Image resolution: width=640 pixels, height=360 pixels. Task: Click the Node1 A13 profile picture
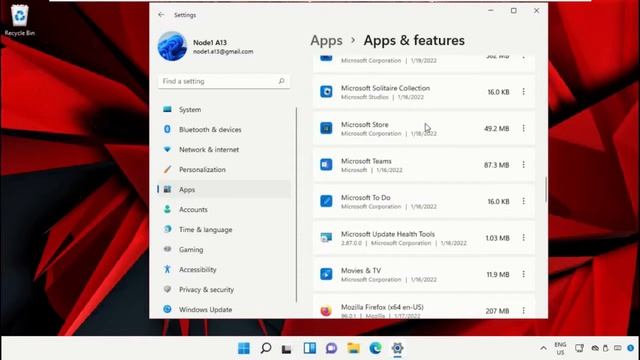(x=172, y=46)
